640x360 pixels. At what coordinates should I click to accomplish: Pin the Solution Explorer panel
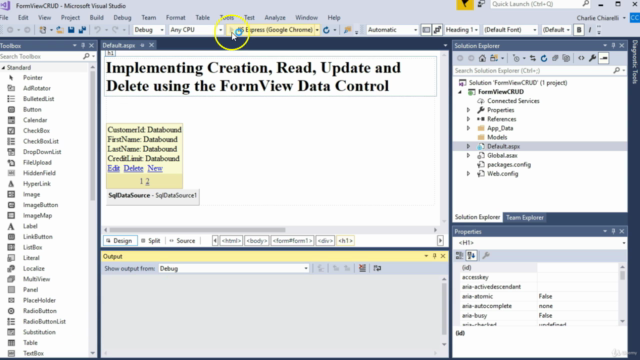click(x=613, y=46)
